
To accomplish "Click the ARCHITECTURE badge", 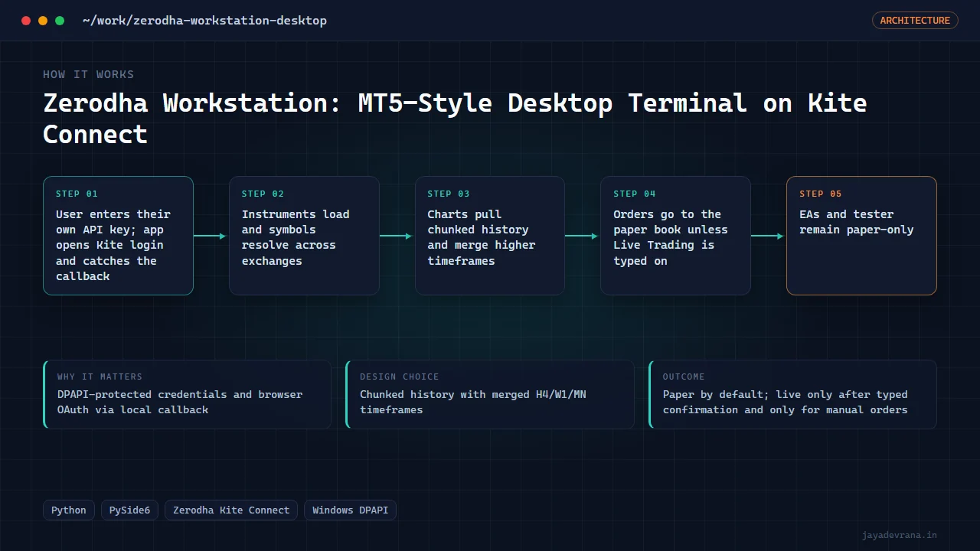I will click(x=915, y=21).
